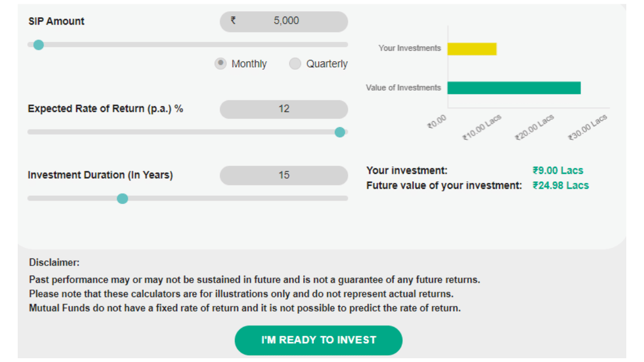Click the ₹24.98 Lacs future value
The height and width of the screenshot is (362, 644).
coord(560,186)
